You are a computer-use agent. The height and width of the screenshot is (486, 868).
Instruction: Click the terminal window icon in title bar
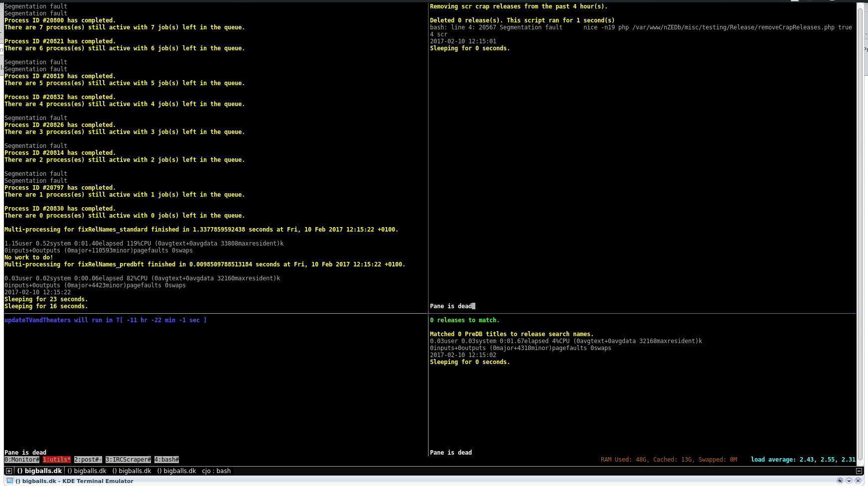point(9,481)
